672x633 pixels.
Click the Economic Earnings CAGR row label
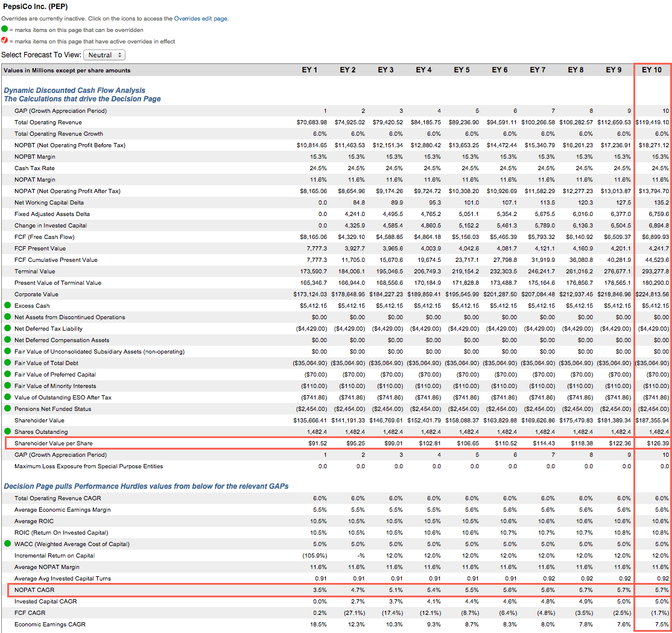pyautogui.click(x=50, y=624)
